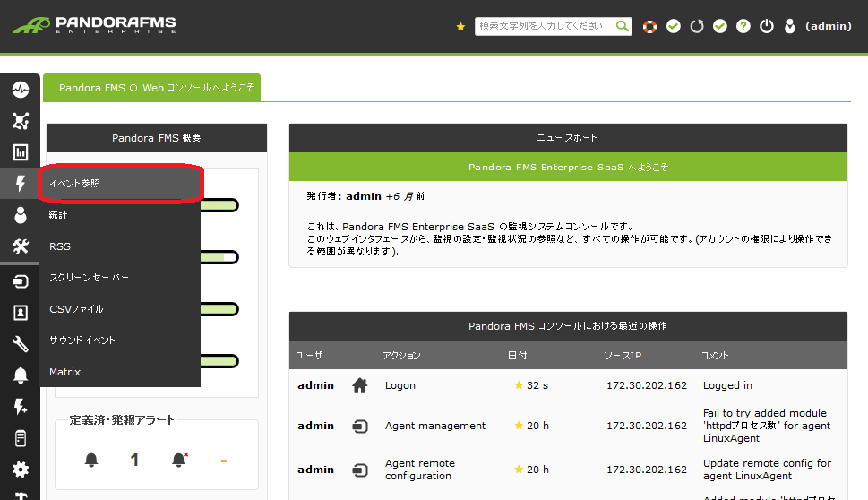
Task: Click the second green progress bar in the overview
Action: click(x=219, y=257)
